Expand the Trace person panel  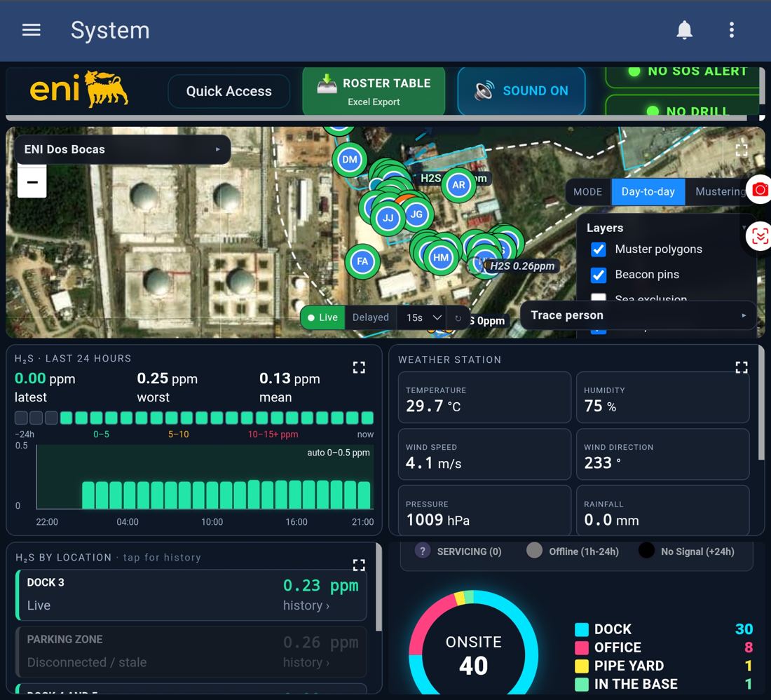coord(639,315)
